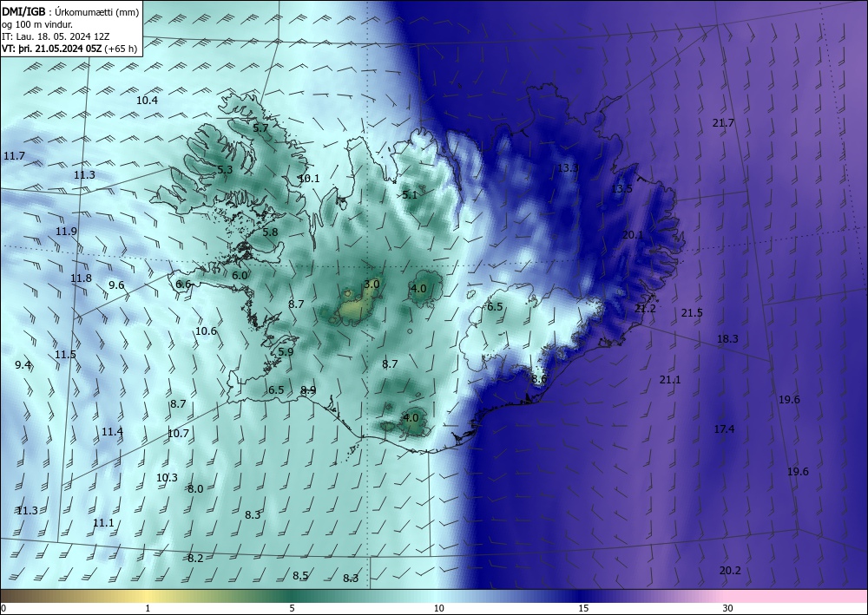Click the map value 8.9

(308, 390)
